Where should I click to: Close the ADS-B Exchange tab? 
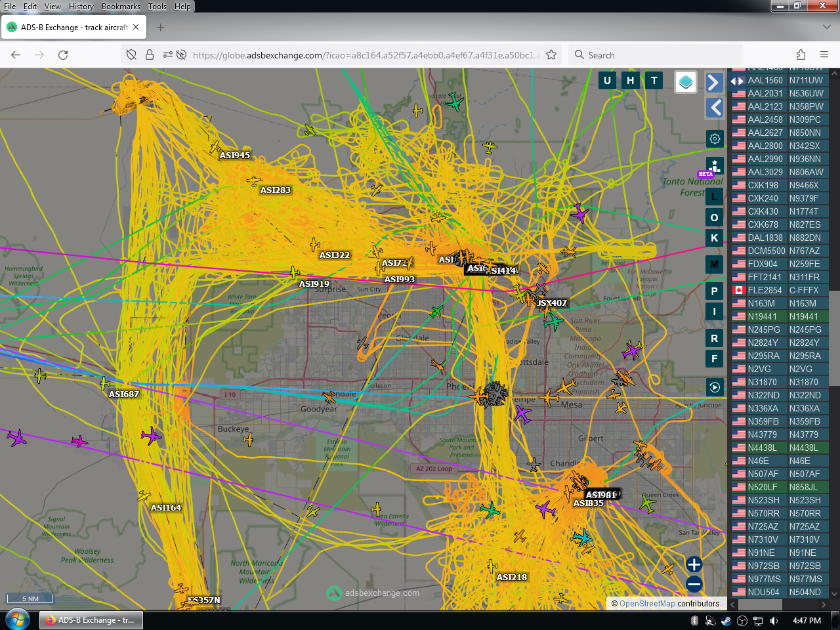point(136,28)
